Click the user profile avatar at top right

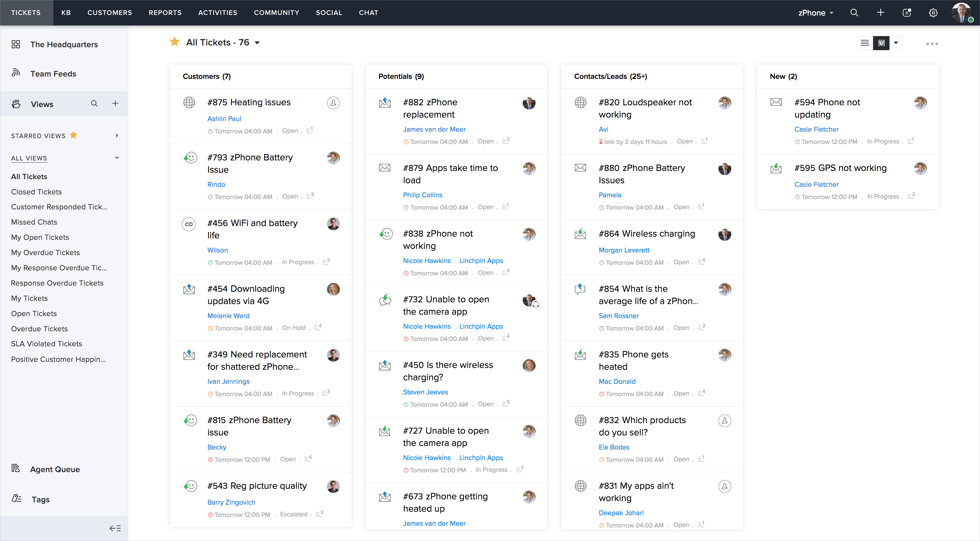pyautogui.click(x=961, y=13)
